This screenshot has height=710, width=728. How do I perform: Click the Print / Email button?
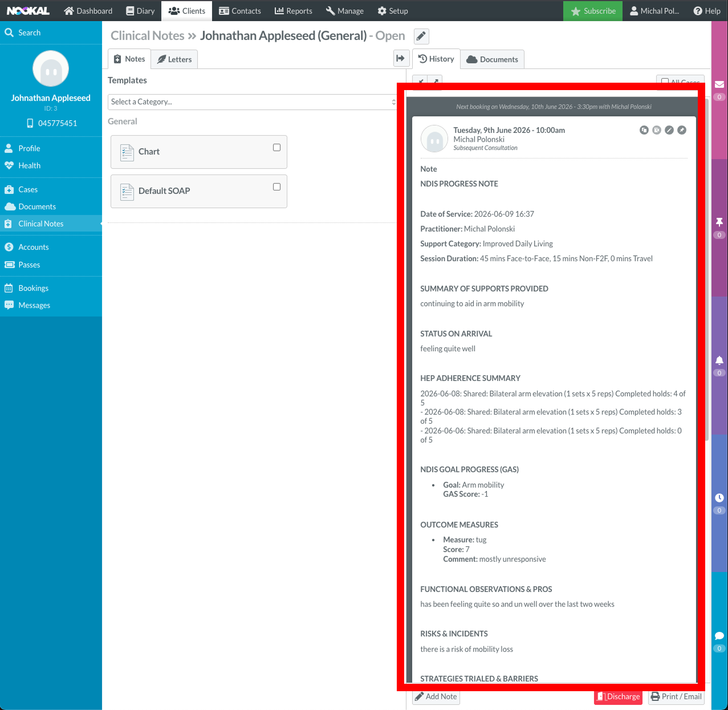point(676,696)
